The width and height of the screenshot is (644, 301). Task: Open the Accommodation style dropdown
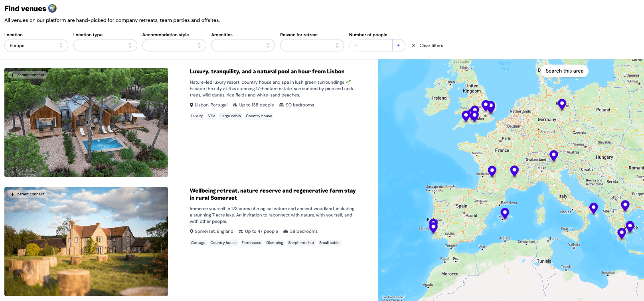pos(174,45)
